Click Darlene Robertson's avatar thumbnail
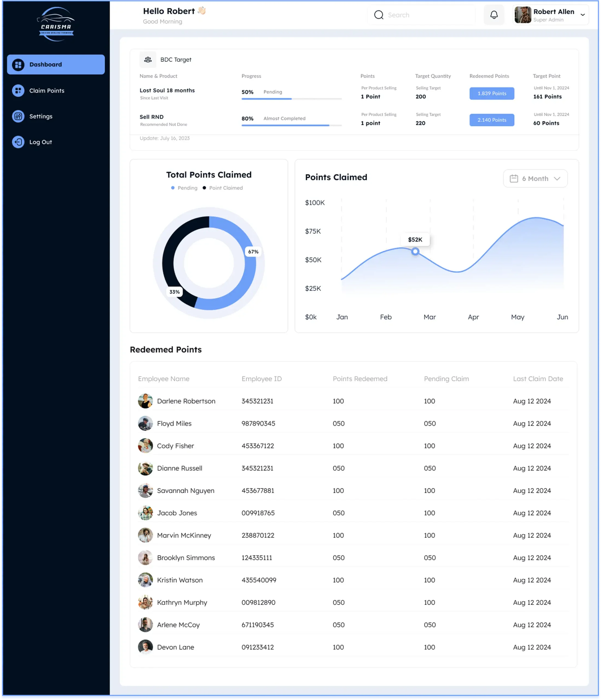Viewport: 601px width, 700px height. pos(145,401)
